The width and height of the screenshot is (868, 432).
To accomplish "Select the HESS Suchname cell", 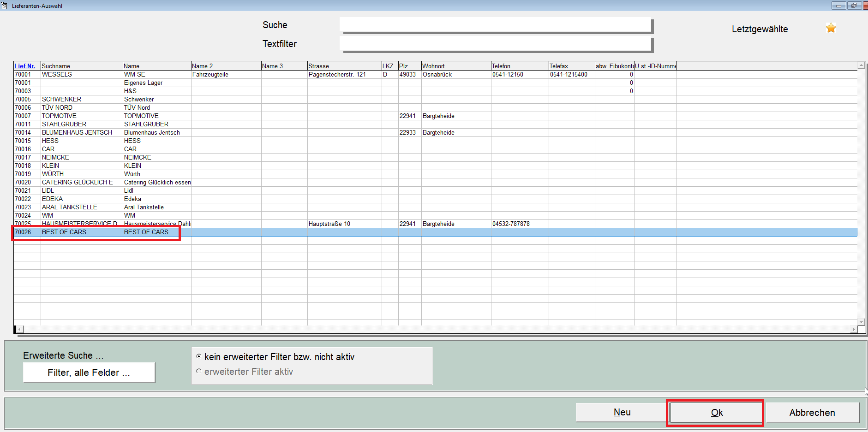I will point(82,141).
